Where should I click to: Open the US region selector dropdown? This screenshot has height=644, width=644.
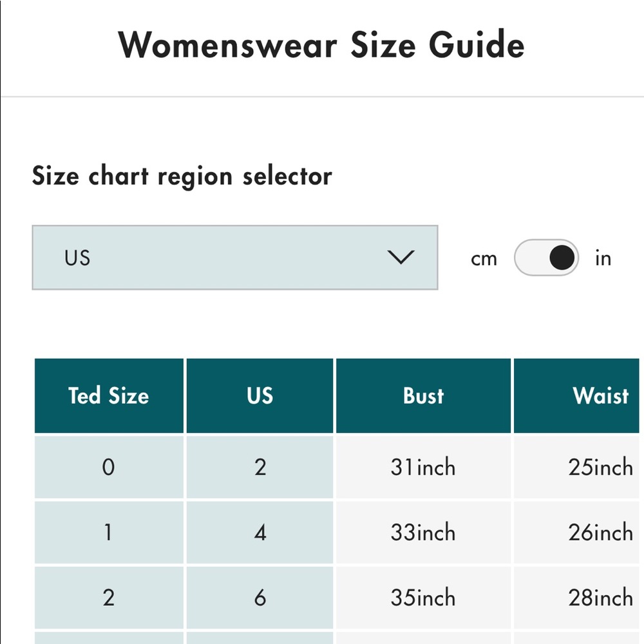click(234, 258)
